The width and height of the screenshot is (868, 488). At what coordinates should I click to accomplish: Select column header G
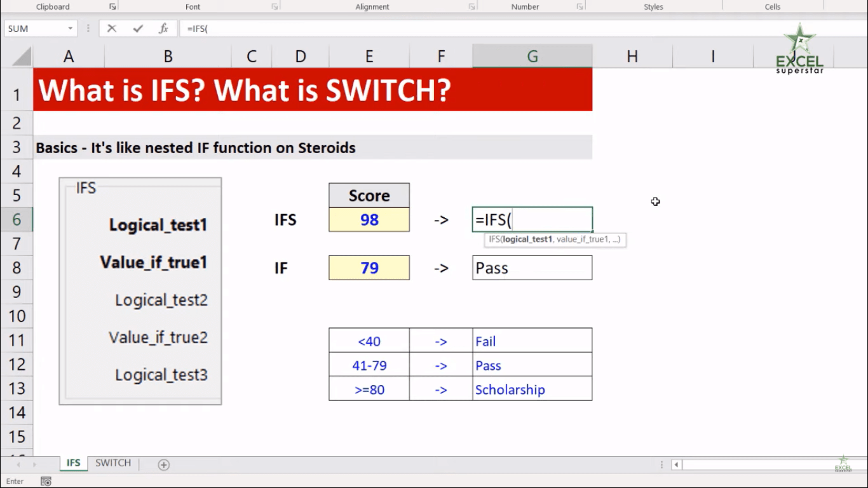click(532, 56)
